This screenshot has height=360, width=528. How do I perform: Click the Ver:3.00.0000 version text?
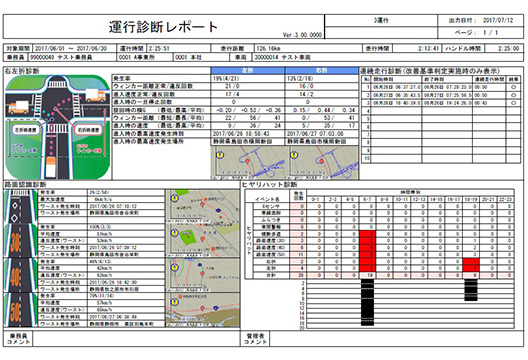click(302, 35)
